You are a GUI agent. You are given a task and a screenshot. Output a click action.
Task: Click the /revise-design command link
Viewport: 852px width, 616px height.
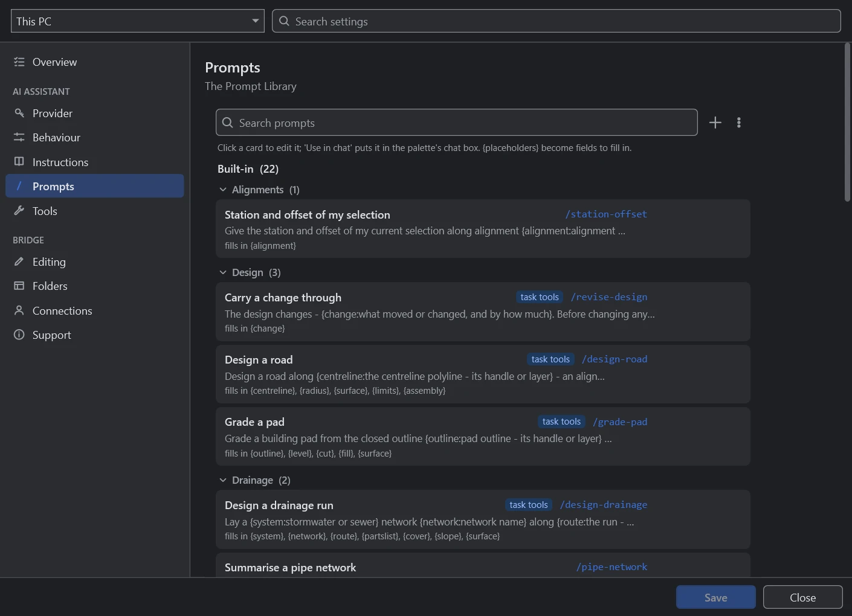[x=609, y=297]
